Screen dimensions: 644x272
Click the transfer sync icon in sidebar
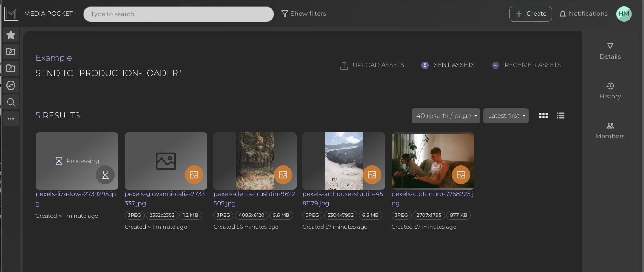coord(11,85)
